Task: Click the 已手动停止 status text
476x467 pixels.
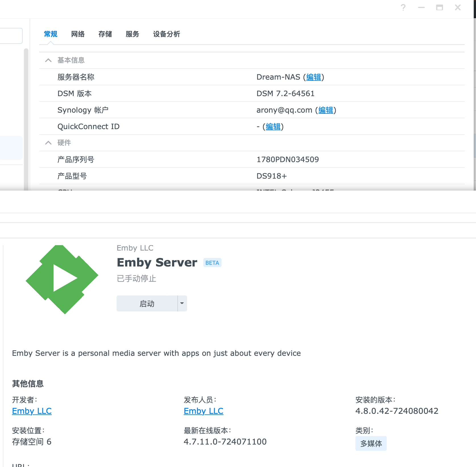Action: point(136,278)
